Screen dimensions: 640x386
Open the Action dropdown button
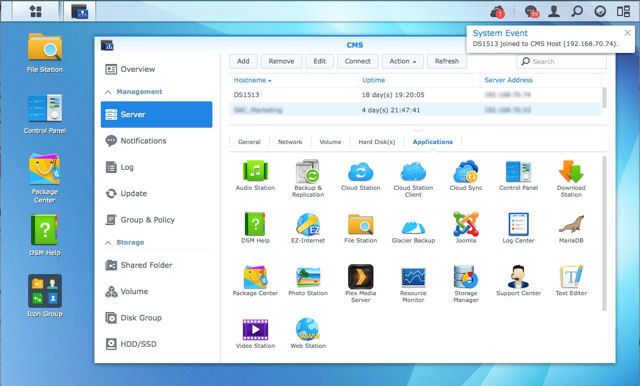tap(402, 61)
